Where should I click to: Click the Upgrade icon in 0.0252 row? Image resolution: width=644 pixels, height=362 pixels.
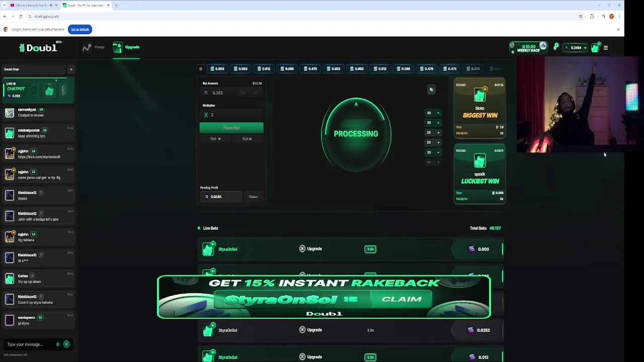pos(302,330)
